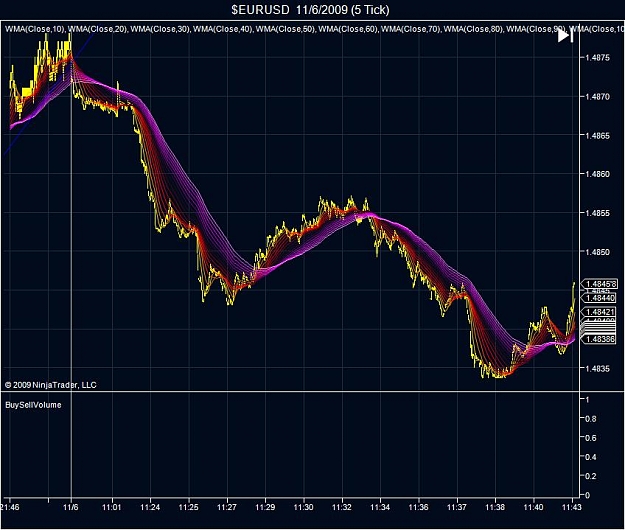This screenshot has width=625, height=530.
Task: Click the 11:24 time axis label
Action: pyautogui.click(x=150, y=507)
